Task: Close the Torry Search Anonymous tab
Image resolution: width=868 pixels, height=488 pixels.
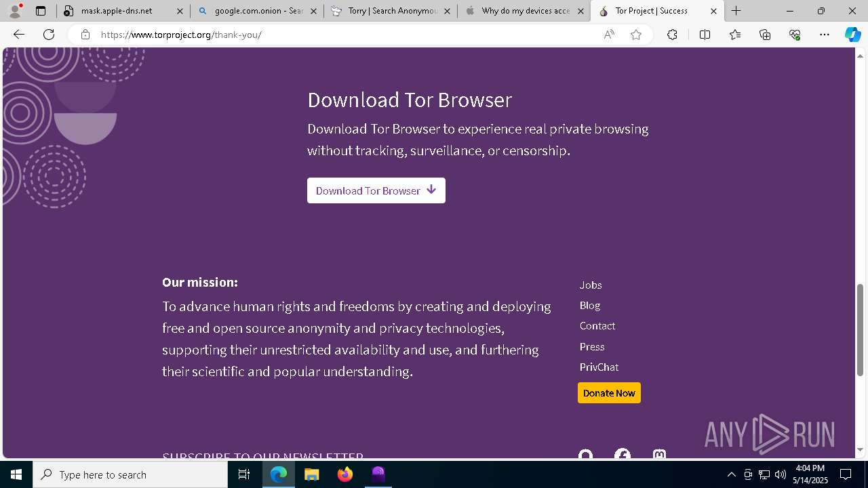Action: 447,11
